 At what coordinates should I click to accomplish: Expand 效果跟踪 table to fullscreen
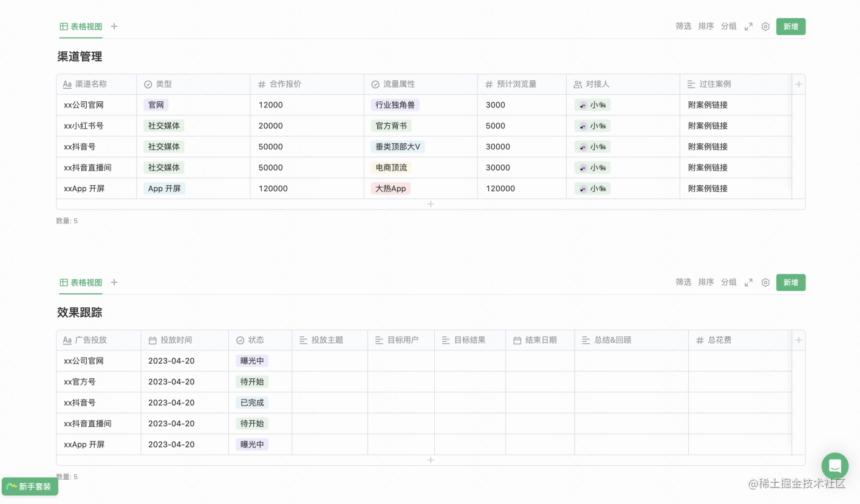749,282
